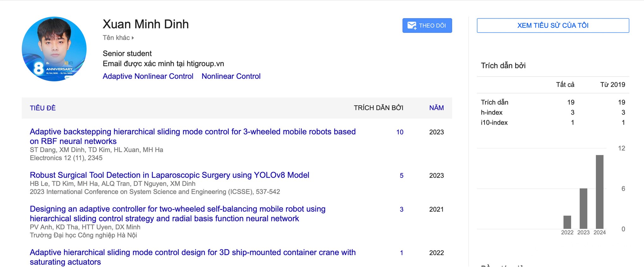Open "Xem tiểu sử của tôi" button

click(553, 26)
